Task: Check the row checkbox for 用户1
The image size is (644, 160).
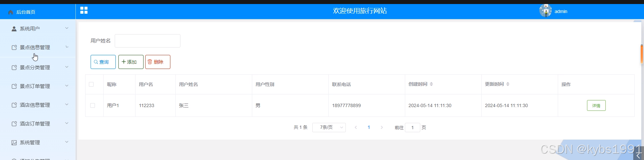Action: click(x=93, y=105)
